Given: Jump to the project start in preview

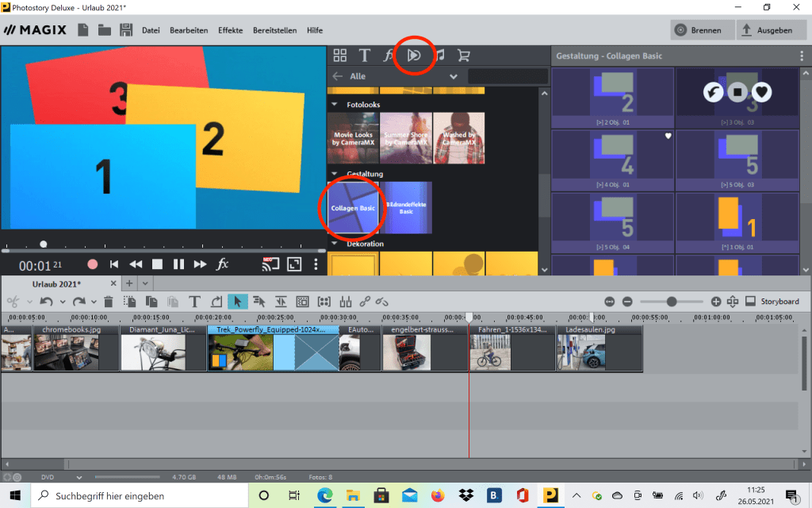Looking at the screenshot, I should coord(114,264).
